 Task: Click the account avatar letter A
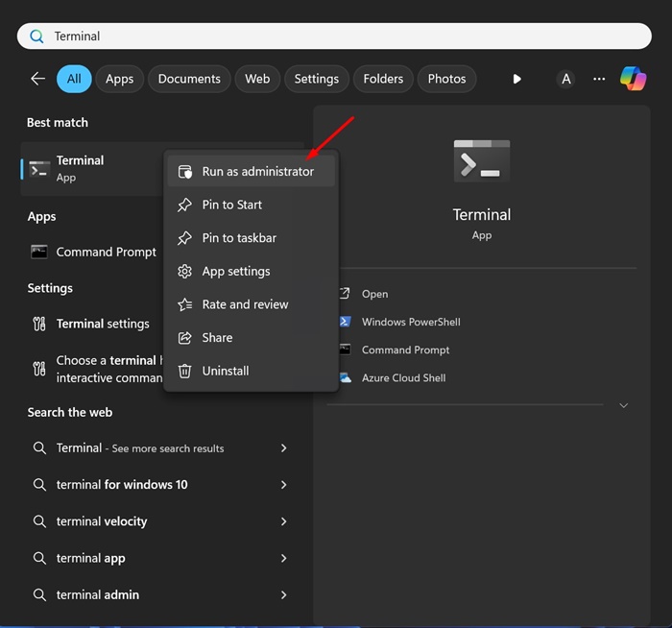click(566, 79)
